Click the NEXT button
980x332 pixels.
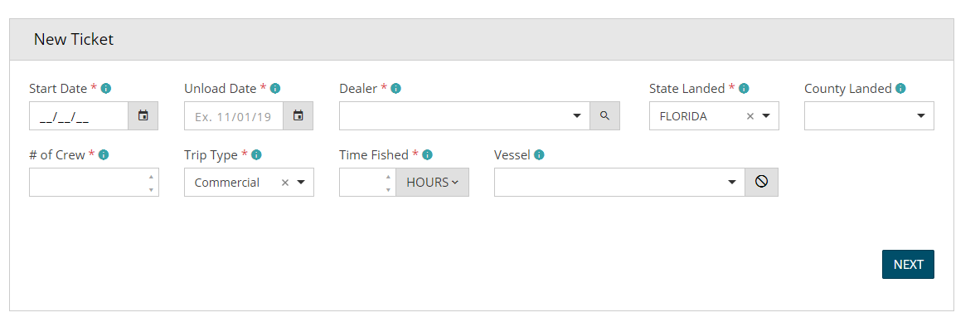(908, 264)
